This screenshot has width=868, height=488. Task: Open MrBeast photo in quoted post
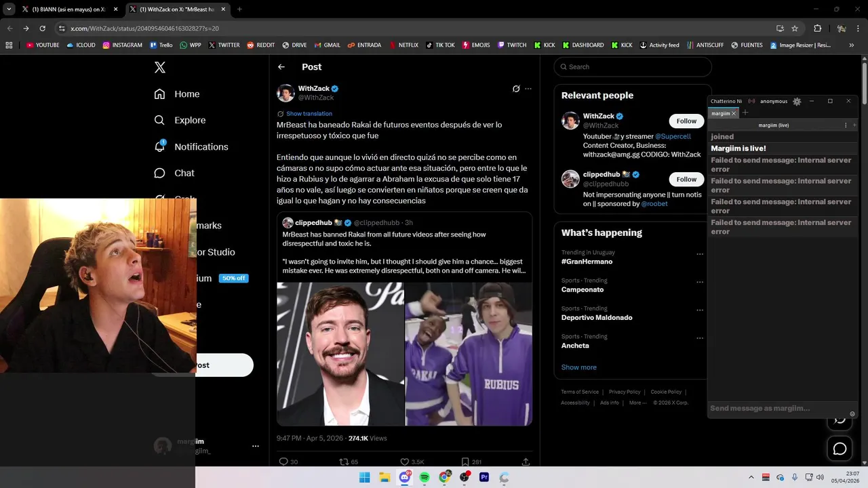[340, 354]
